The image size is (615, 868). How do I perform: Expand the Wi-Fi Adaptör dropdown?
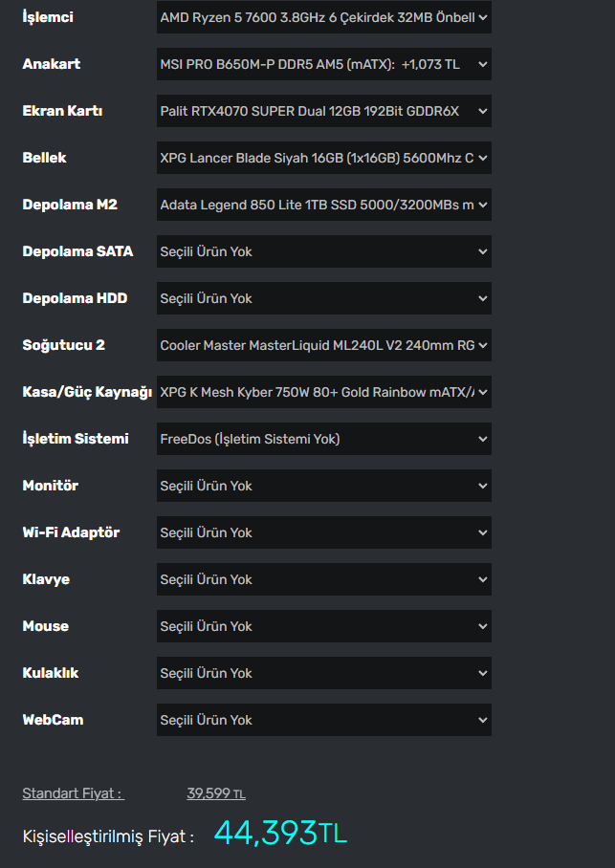point(324,532)
